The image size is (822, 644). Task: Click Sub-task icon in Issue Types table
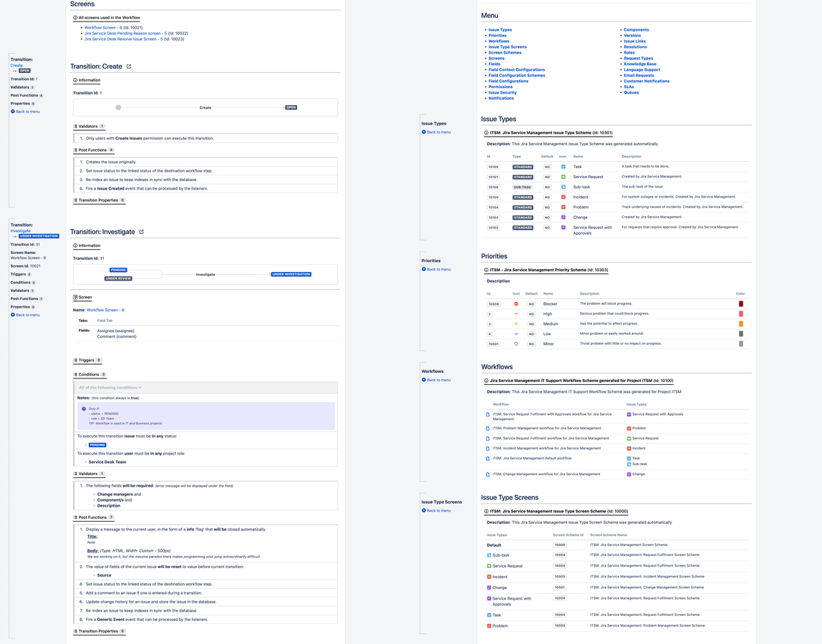pyautogui.click(x=564, y=187)
